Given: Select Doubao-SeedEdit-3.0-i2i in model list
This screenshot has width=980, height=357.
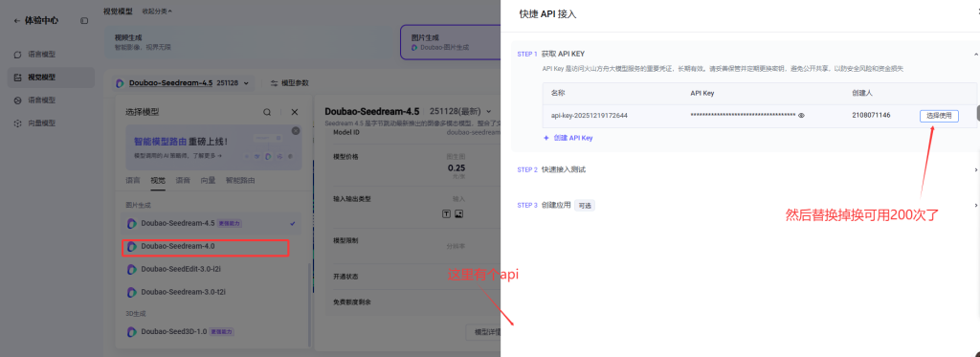Looking at the screenshot, I should coord(212,269).
